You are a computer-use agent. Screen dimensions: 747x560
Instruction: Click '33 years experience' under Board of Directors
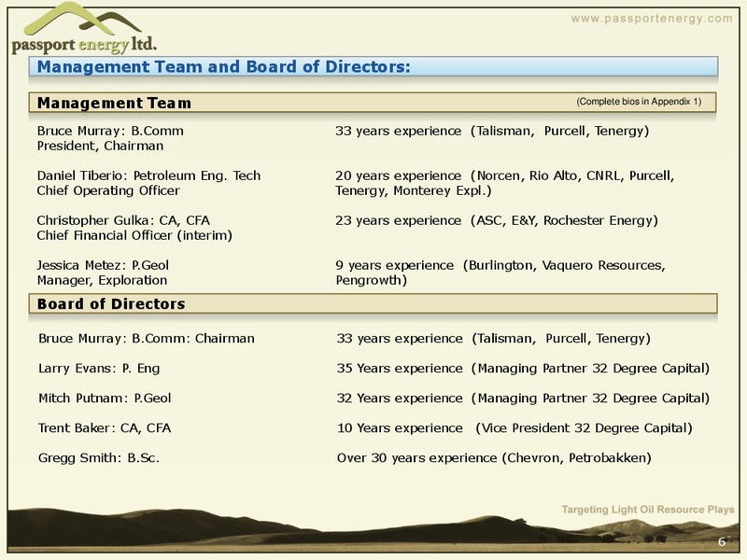tap(400, 339)
